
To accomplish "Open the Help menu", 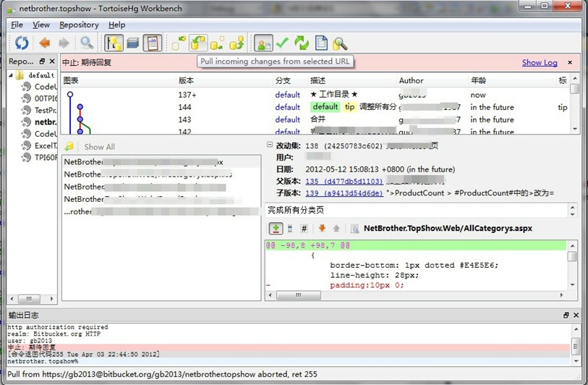I will coord(117,25).
